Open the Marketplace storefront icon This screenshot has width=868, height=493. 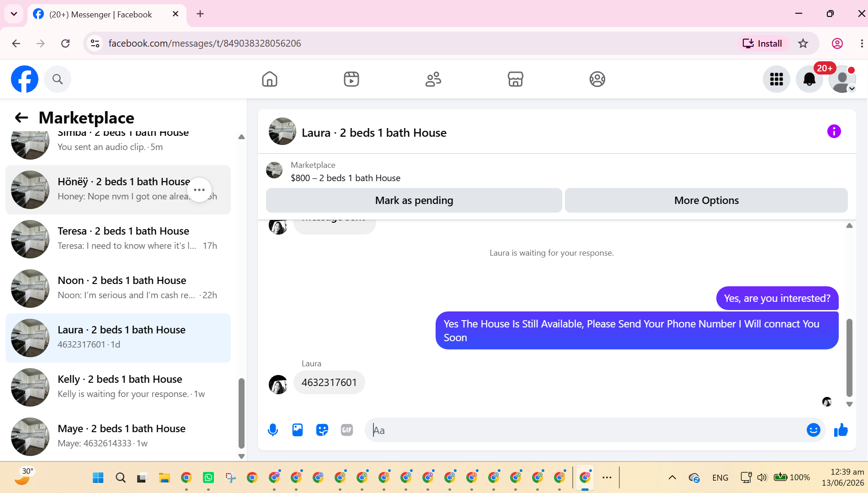click(x=515, y=79)
